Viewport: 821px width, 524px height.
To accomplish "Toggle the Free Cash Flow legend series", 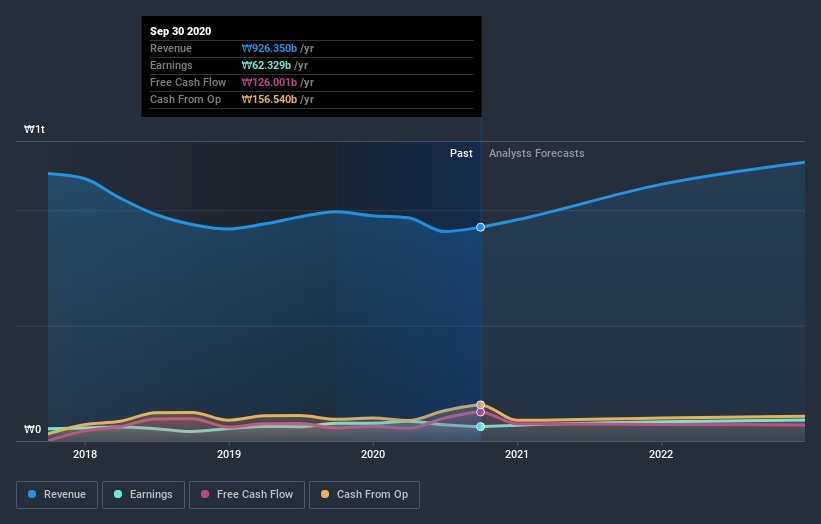I will pyautogui.click(x=247, y=495).
